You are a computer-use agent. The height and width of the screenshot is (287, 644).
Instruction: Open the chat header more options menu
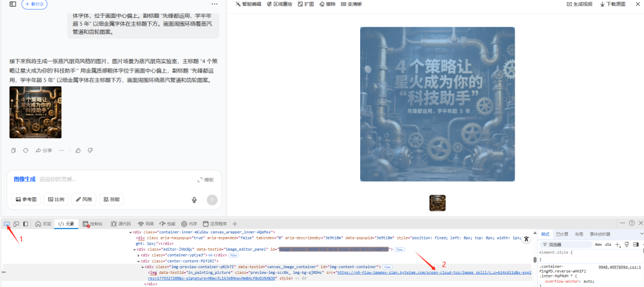215,4
